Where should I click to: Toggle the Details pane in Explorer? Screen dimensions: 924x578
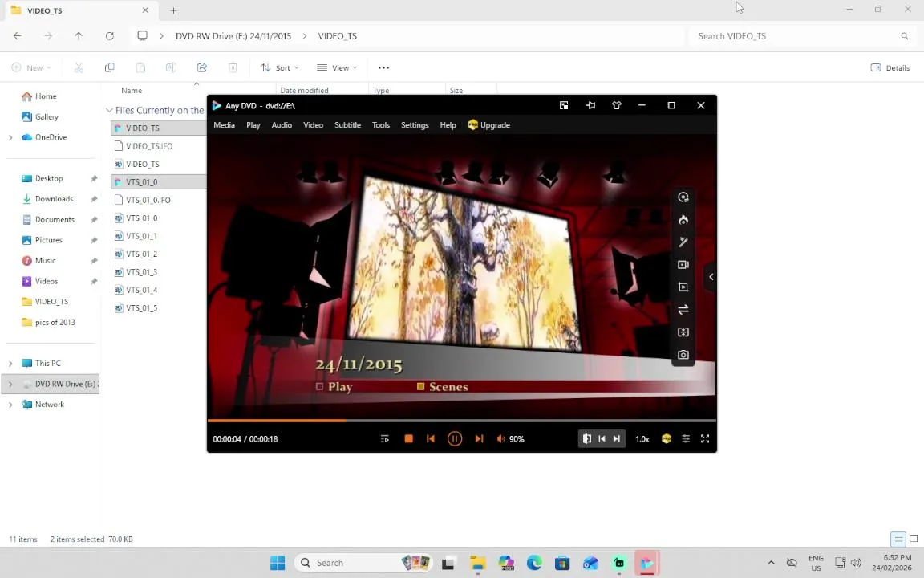890,67
